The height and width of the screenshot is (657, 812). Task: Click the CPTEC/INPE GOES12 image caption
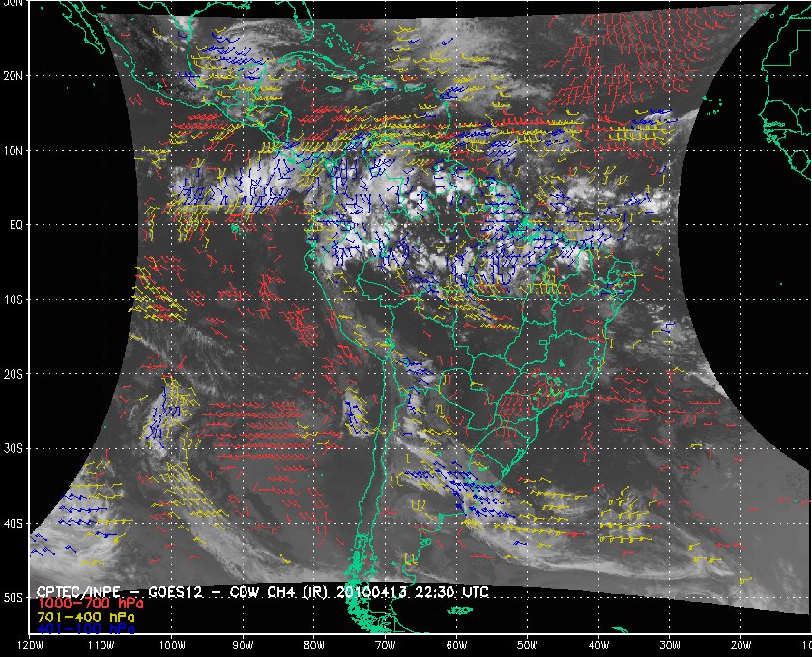[263, 592]
